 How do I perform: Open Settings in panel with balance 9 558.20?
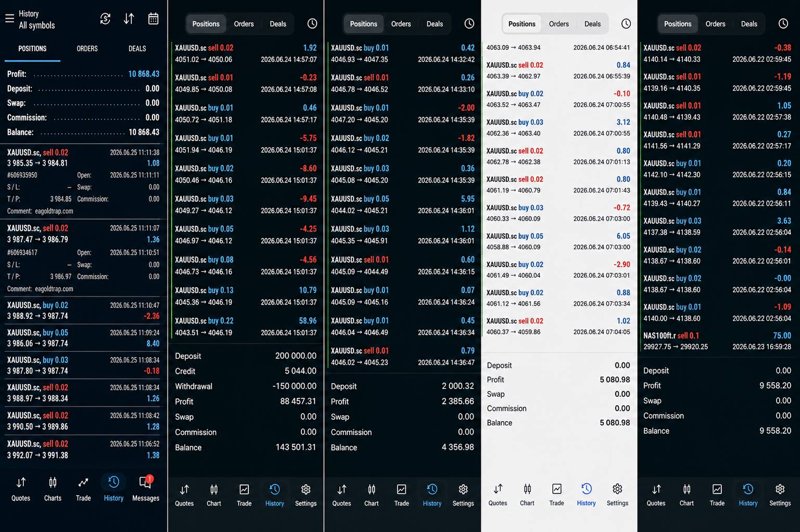pos(780,495)
